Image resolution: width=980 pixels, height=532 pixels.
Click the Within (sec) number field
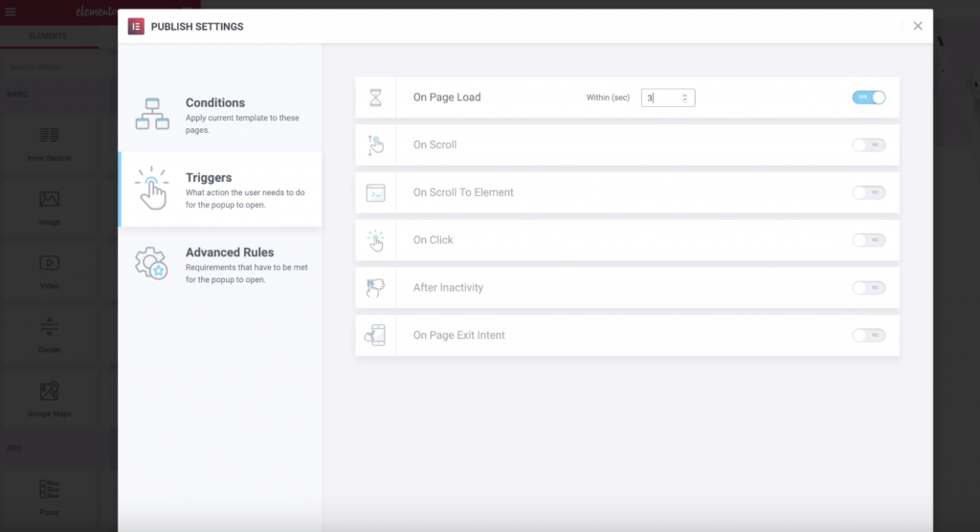[x=660, y=98]
